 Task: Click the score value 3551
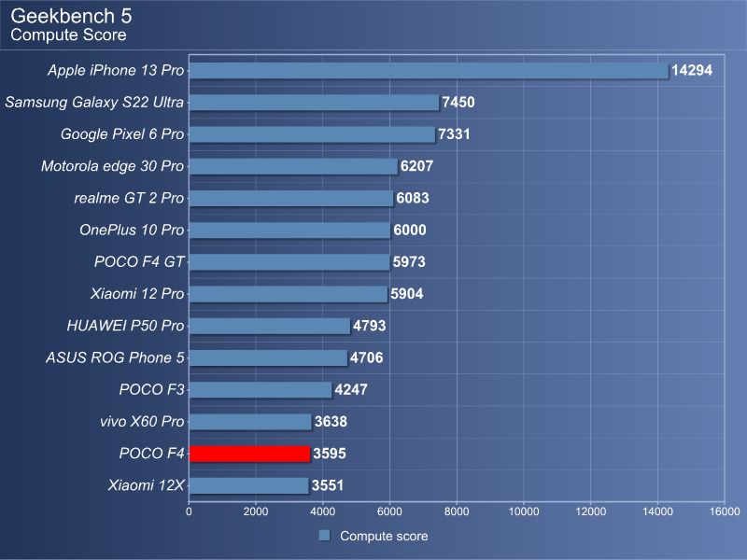click(328, 485)
